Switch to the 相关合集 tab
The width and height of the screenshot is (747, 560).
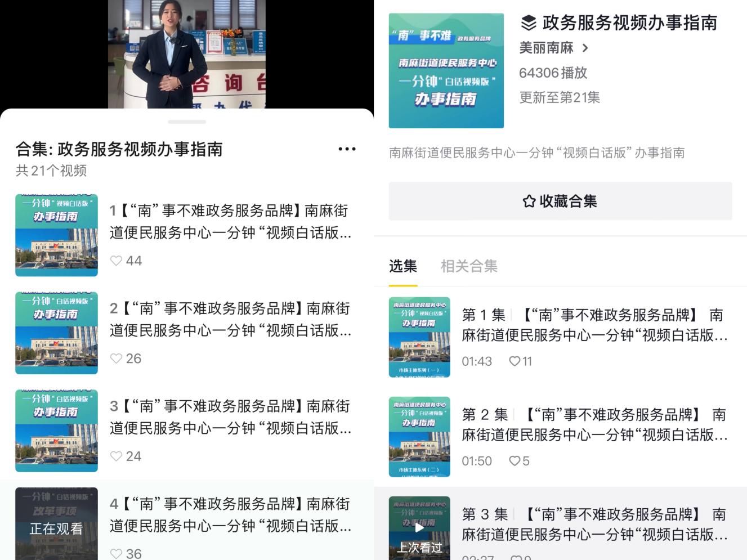(x=469, y=266)
